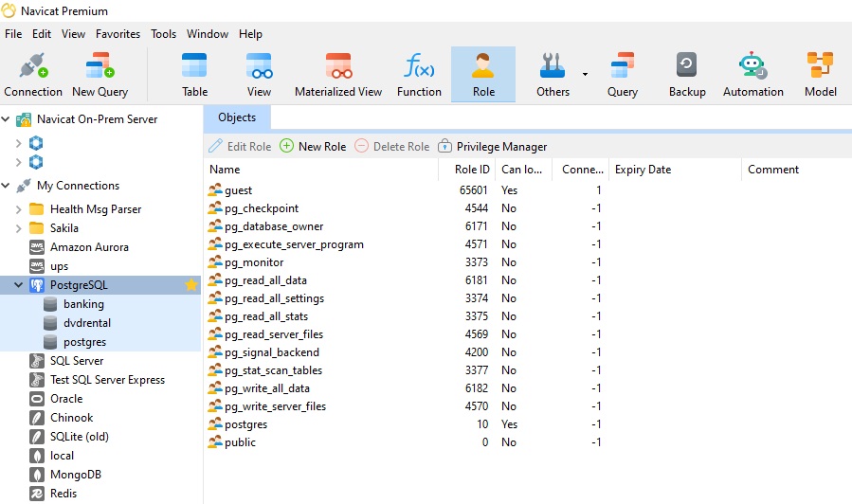Collapse the My Connections node
The image size is (852, 504).
[x=6, y=186]
